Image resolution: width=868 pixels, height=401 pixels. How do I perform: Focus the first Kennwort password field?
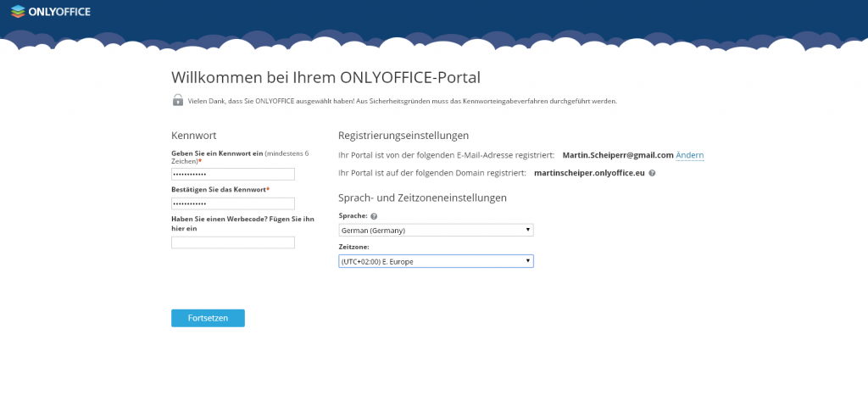(x=232, y=174)
